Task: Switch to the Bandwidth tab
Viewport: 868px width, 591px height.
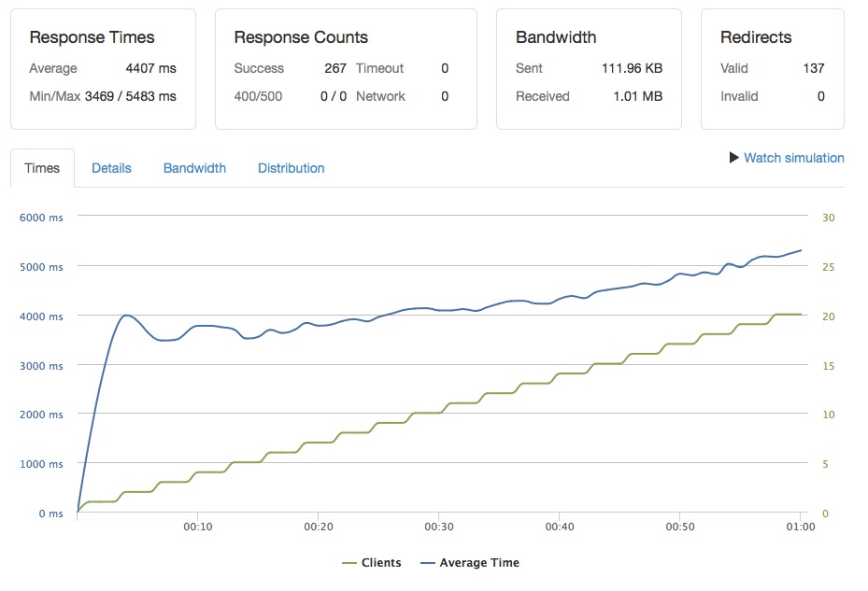Action: coord(194,168)
